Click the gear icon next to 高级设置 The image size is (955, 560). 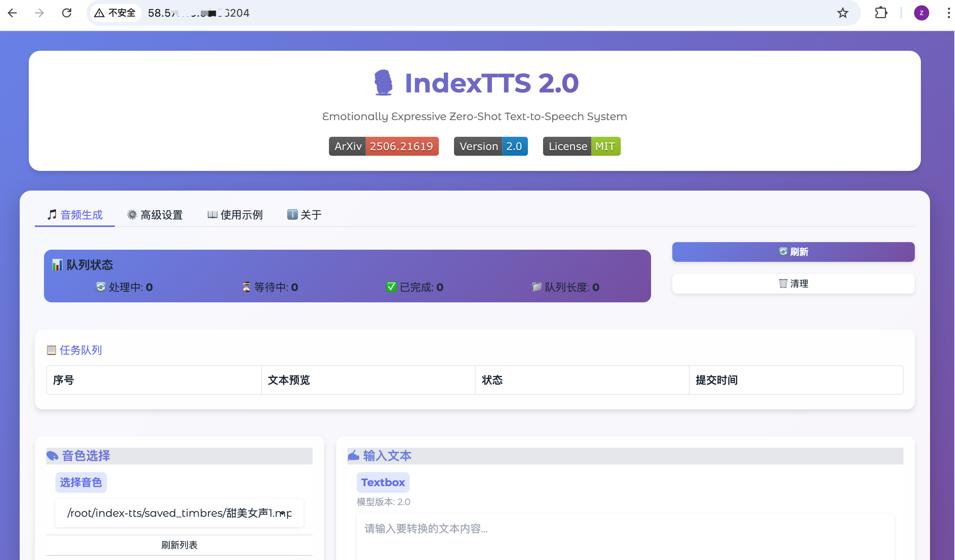[131, 214]
